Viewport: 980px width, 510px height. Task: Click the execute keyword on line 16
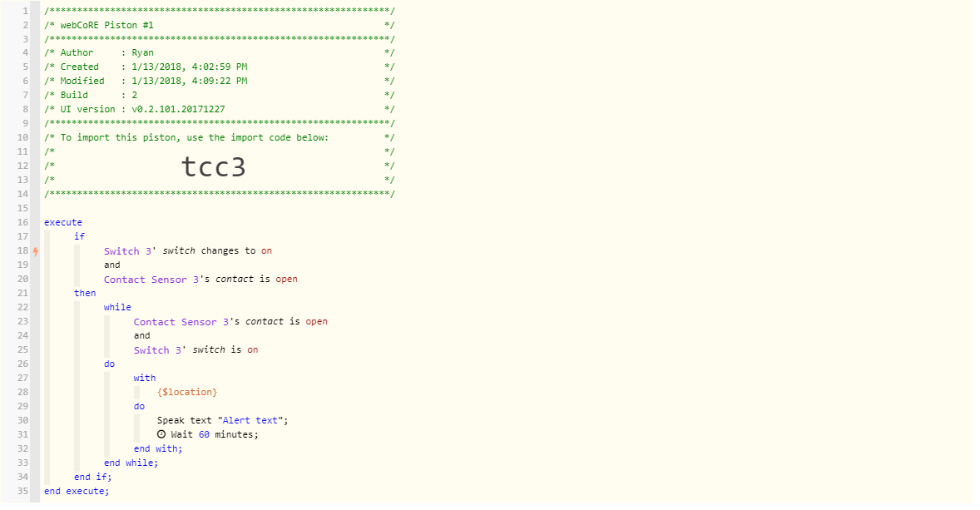click(x=63, y=222)
